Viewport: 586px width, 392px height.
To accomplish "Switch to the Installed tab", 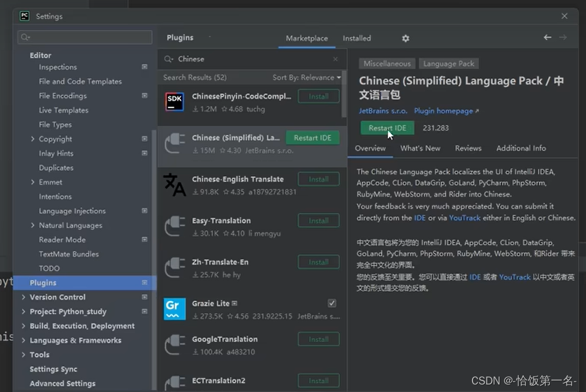I will 357,38.
